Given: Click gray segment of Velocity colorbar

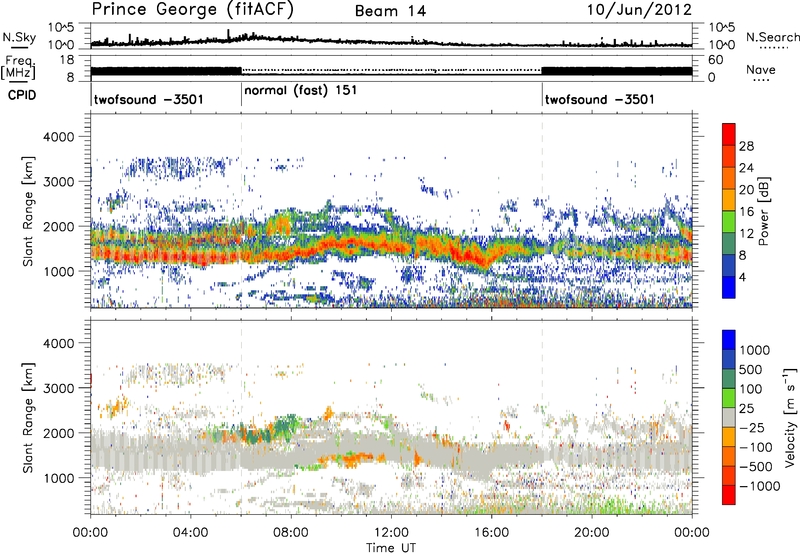Looking at the screenshot, I should [x=729, y=417].
